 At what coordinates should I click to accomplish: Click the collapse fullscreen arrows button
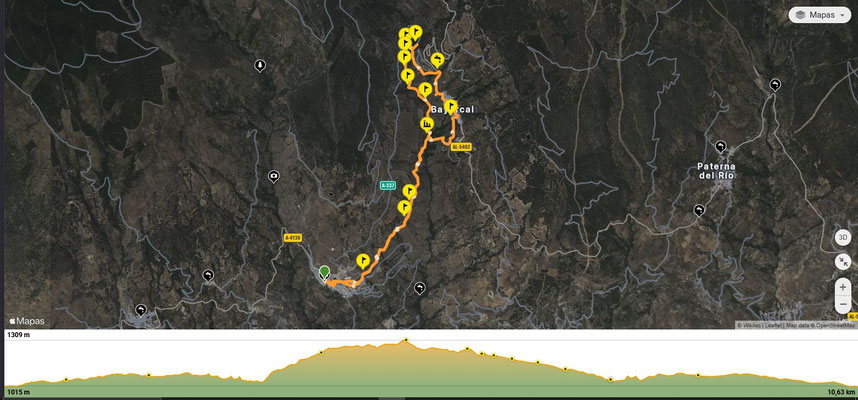click(x=843, y=262)
